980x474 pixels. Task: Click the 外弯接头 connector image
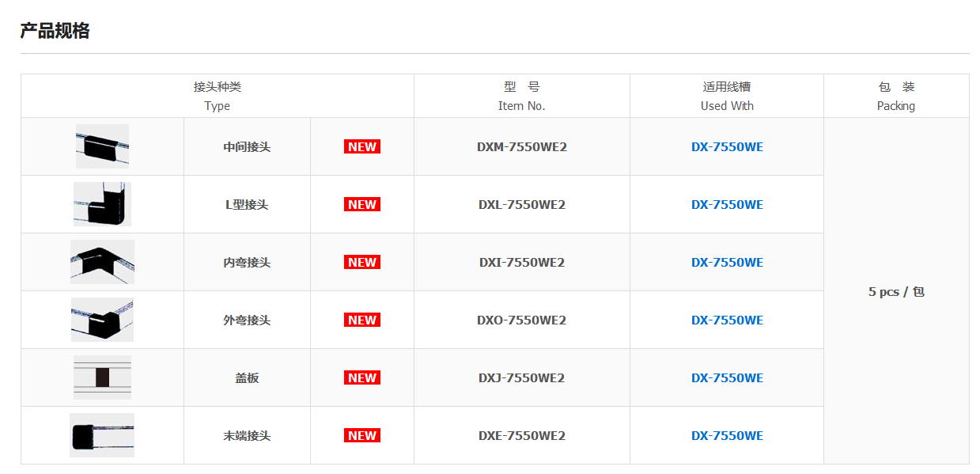pos(102,320)
